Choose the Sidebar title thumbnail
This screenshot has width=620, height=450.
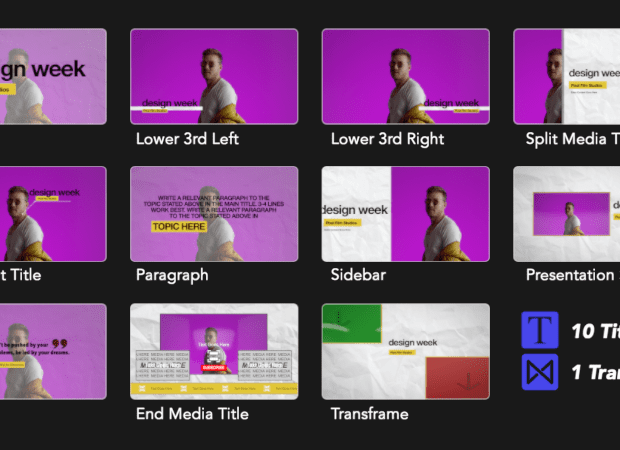tap(406, 214)
